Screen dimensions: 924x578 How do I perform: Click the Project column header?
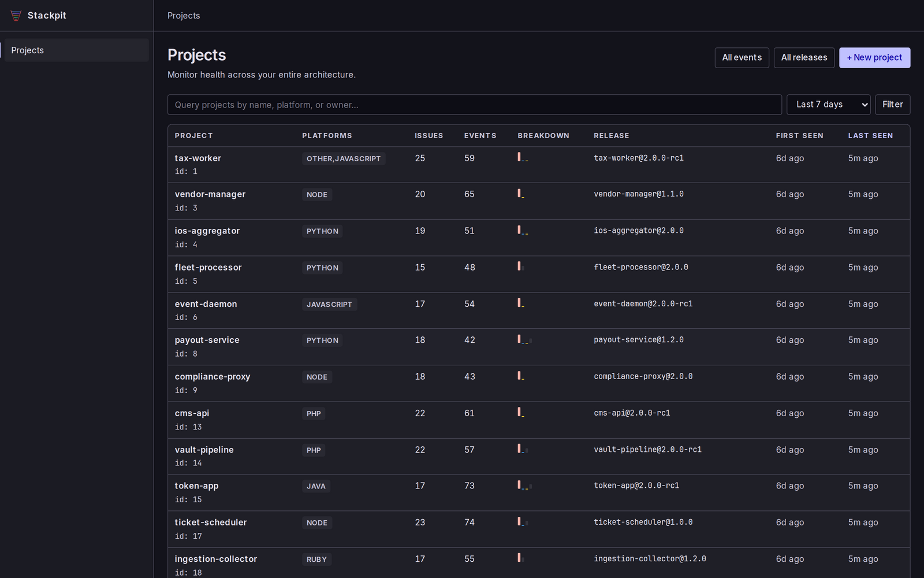point(193,136)
